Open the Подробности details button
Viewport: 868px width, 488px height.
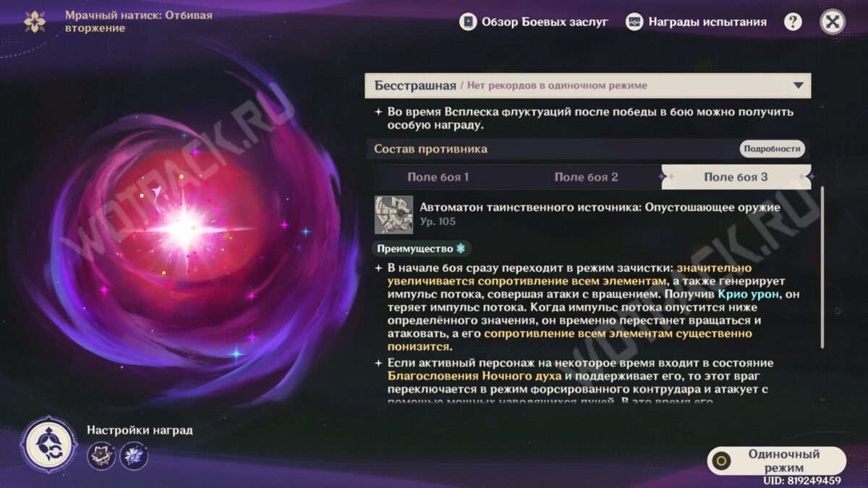point(772,149)
